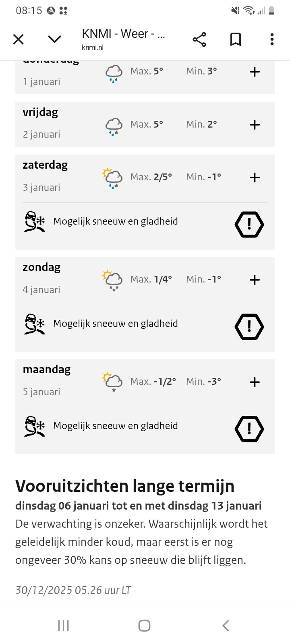The image size is (290, 644).
Task: Tap the warning hexagon for zaterdag
Action: click(x=249, y=225)
